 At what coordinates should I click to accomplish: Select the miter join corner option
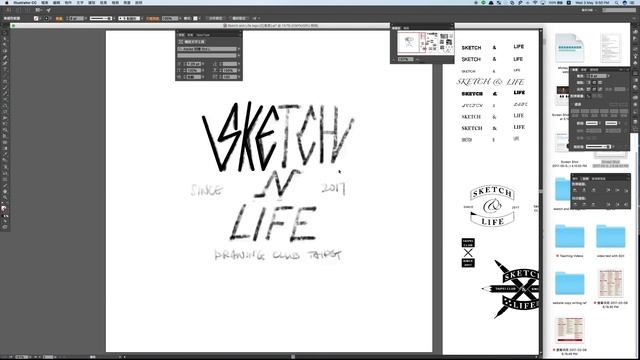589,89
